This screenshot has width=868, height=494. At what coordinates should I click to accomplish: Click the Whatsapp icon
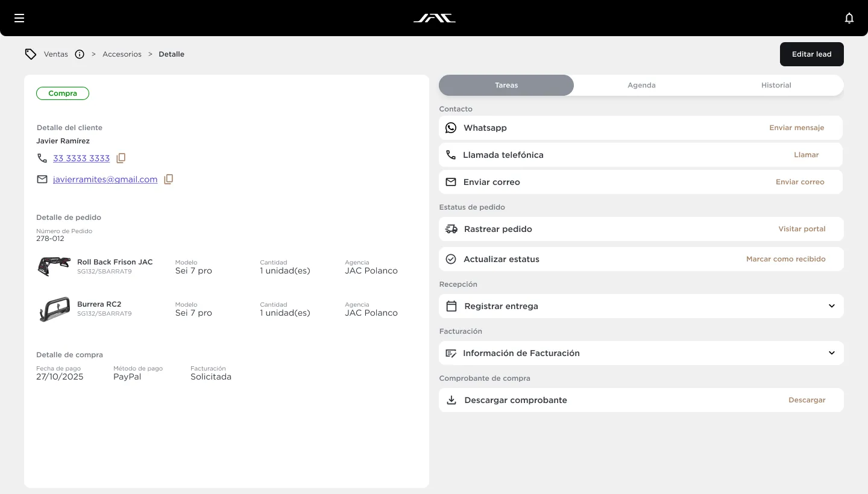pyautogui.click(x=451, y=128)
